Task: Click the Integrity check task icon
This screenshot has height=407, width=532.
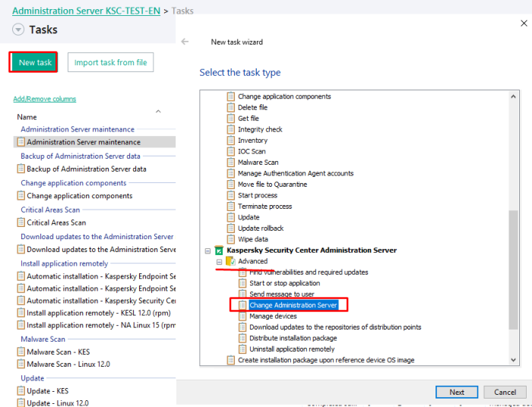Action: pos(231,129)
